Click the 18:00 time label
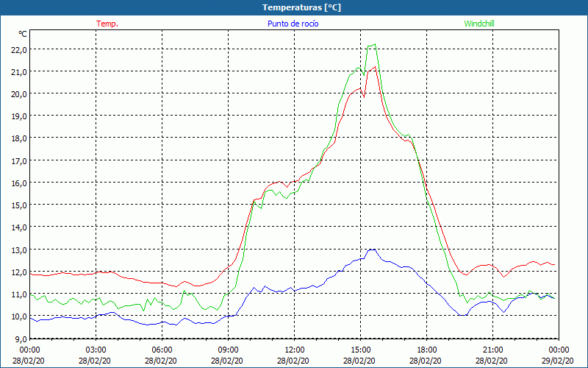 427,350
